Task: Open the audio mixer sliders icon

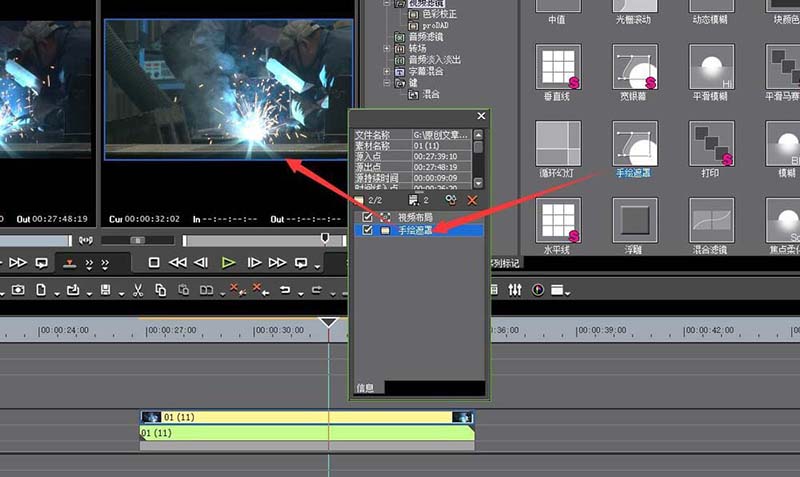Action: coord(515,290)
